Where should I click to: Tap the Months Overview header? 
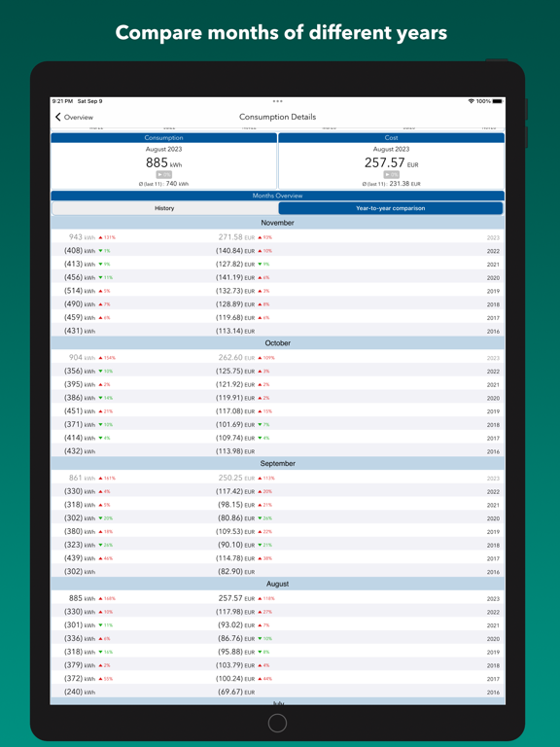point(278,196)
